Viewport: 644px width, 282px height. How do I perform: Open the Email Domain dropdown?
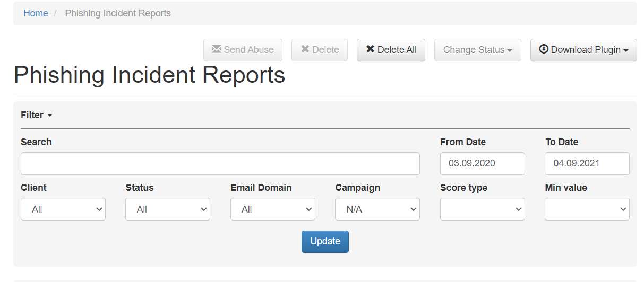coord(273,209)
